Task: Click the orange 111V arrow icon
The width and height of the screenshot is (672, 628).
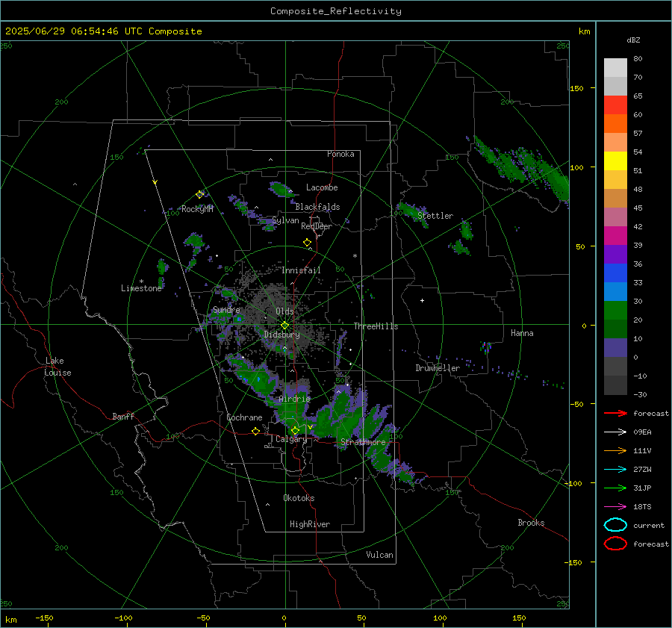Action: (615, 450)
